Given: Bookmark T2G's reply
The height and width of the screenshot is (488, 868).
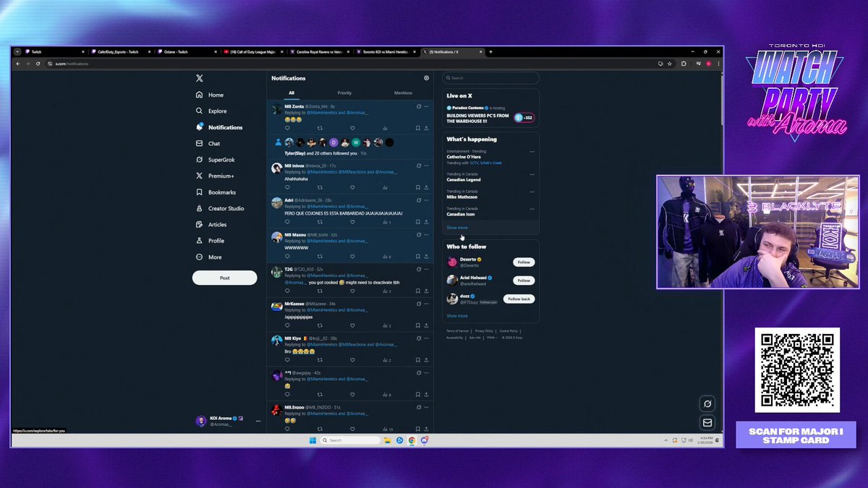Looking at the screenshot, I should tap(418, 291).
